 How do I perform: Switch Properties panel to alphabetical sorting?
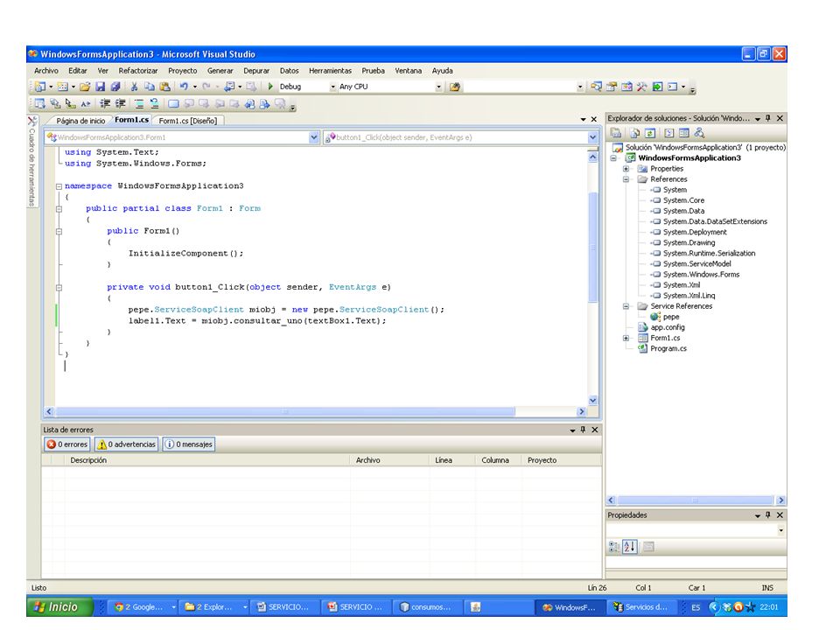coord(630,547)
